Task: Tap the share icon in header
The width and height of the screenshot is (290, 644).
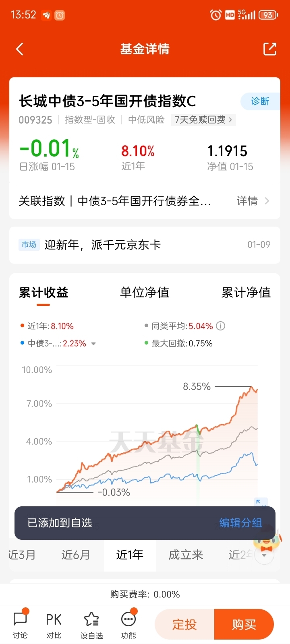Action: (x=269, y=49)
